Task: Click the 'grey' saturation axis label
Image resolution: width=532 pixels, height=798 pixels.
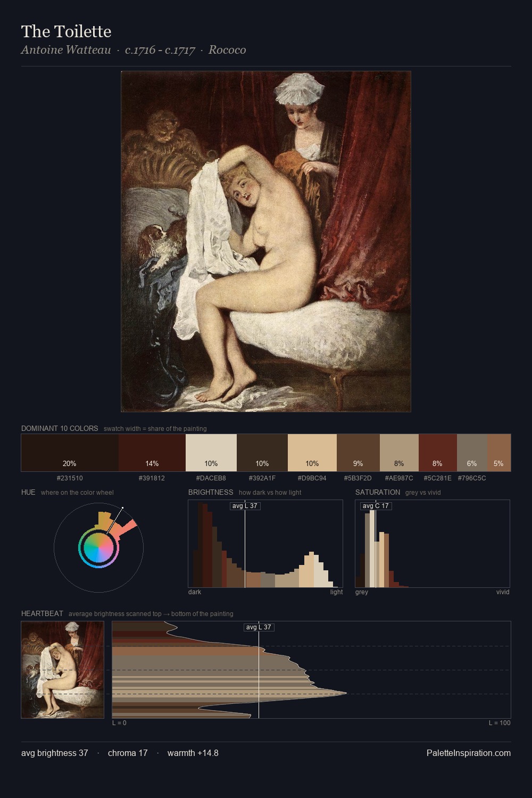Action: click(x=362, y=592)
